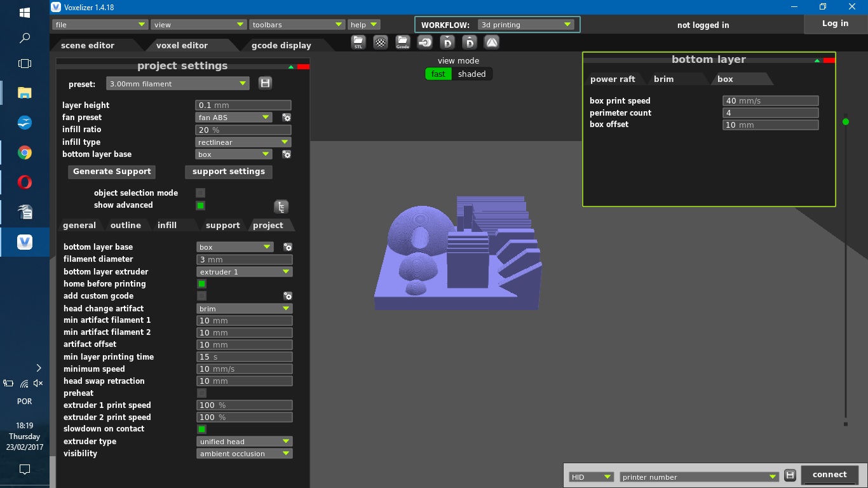Close bottom layer panel with red button
This screenshot has width=868, height=488.
click(x=829, y=60)
